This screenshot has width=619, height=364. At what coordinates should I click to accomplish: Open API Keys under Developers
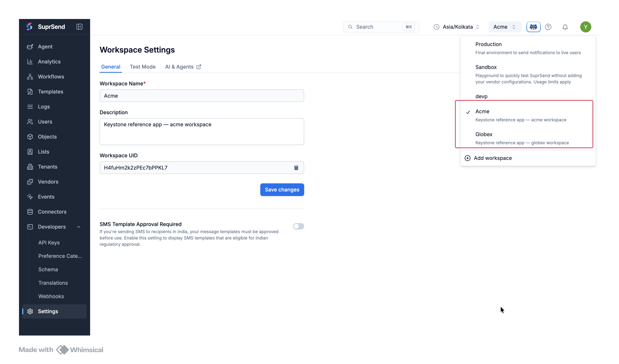pos(49,242)
